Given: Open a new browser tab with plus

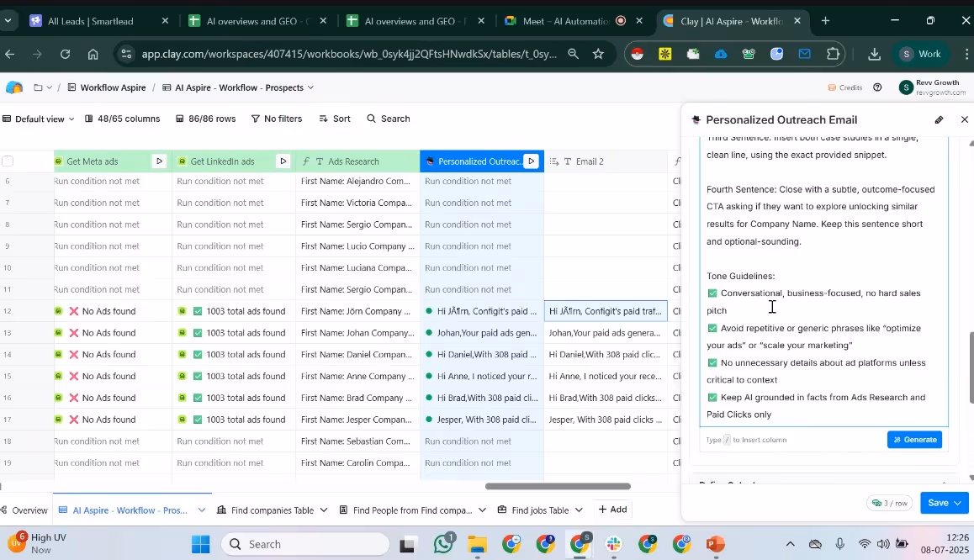Looking at the screenshot, I should (x=825, y=21).
